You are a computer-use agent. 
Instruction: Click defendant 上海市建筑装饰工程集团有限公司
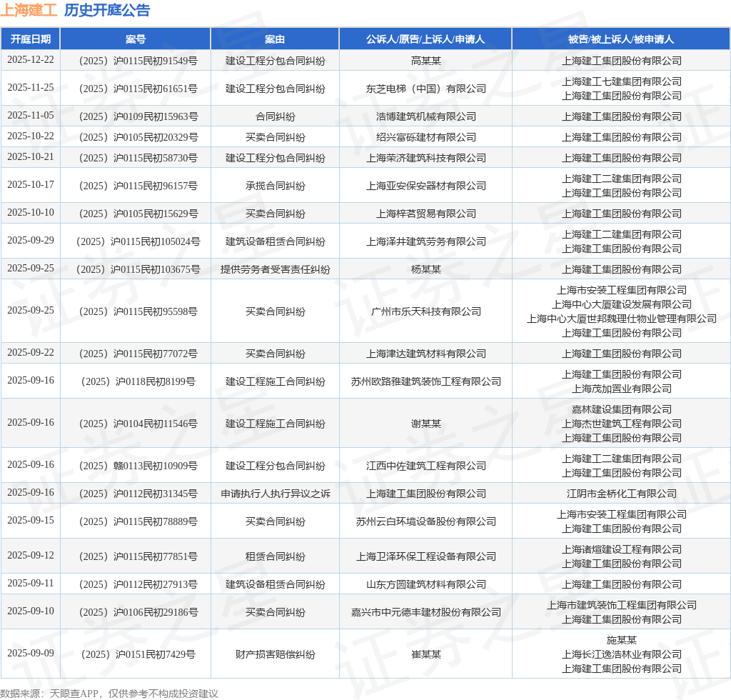pos(622,605)
